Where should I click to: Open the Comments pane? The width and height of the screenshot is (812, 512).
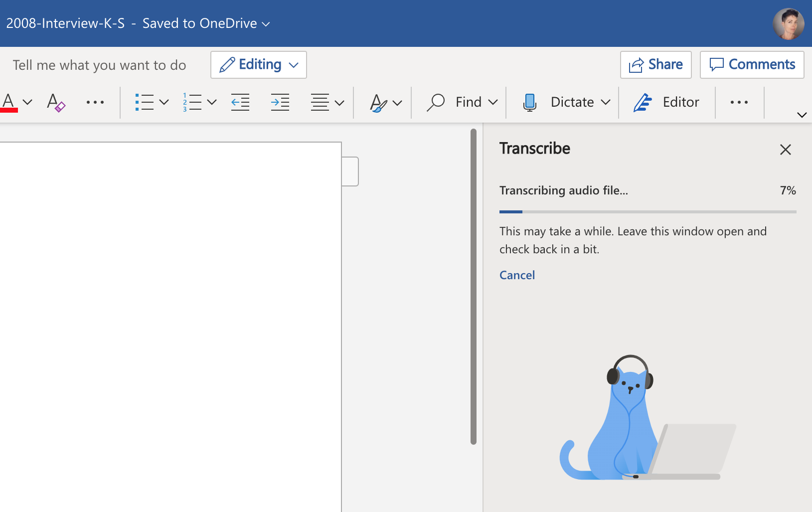coord(752,65)
